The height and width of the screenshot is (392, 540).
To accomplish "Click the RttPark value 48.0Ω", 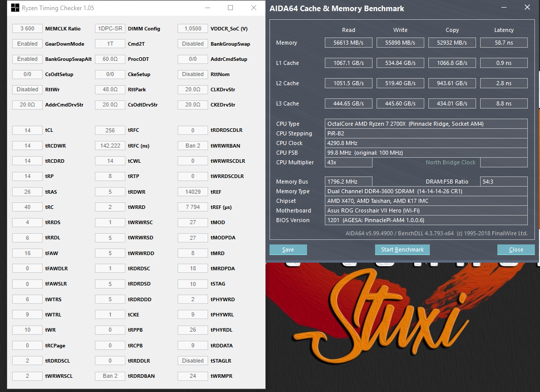I will point(110,89).
